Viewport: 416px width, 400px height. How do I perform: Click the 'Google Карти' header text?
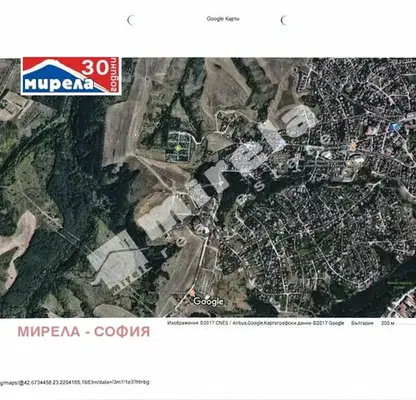pyautogui.click(x=223, y=19)
